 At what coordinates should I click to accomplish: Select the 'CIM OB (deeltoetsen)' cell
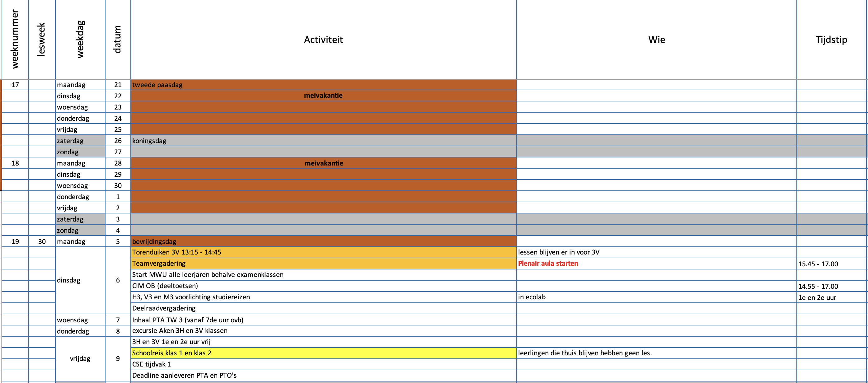pyautogui.click(x=323, y=286)
